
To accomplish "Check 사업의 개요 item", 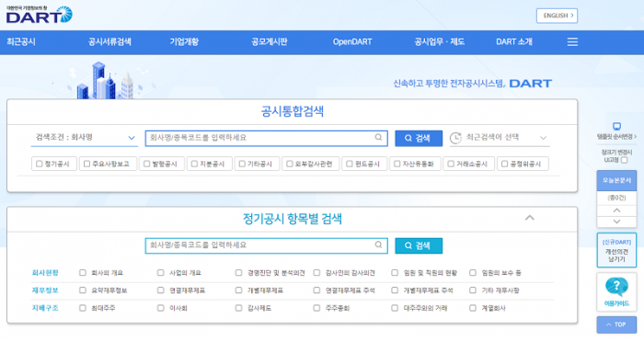I will pyautogui.click(x=161, y=272).
